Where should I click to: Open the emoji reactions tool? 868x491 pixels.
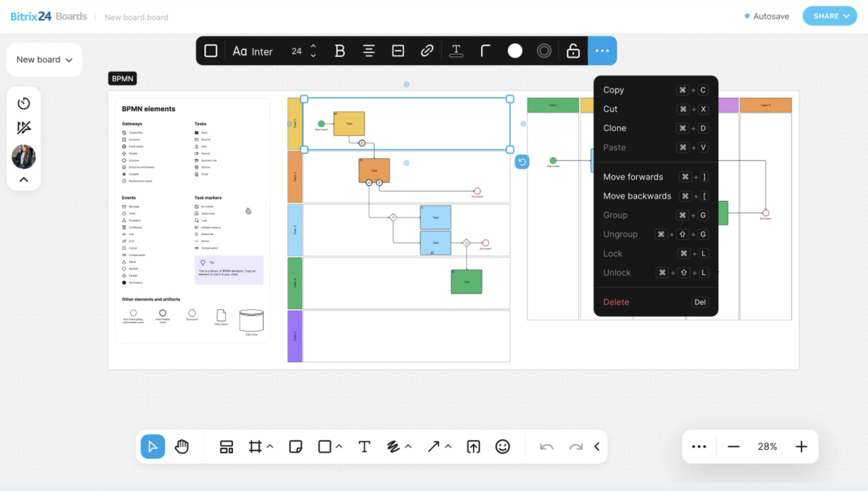pyautogui.click(x=503, y=446)
